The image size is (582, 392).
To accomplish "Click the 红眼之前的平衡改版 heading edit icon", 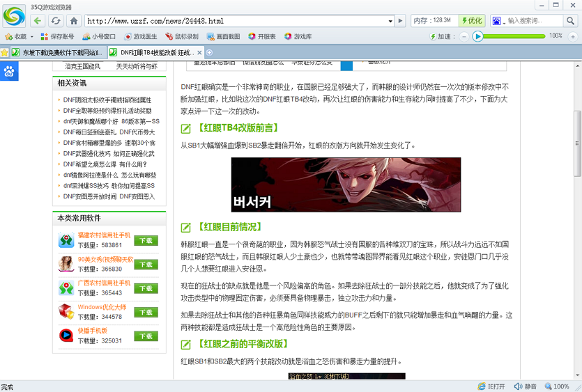I will coord(185,345).
